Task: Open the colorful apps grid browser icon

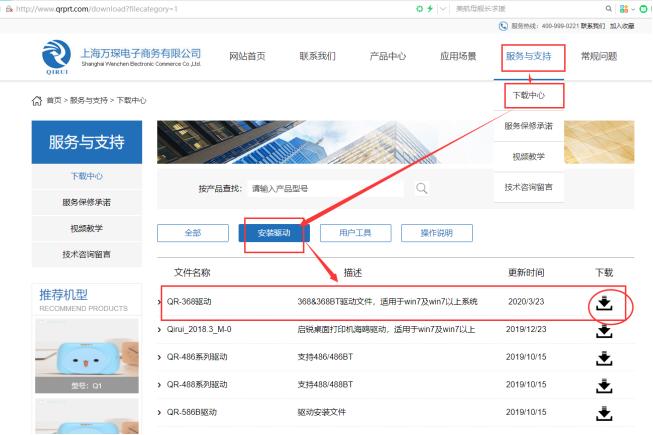Action: click(624, 9)
